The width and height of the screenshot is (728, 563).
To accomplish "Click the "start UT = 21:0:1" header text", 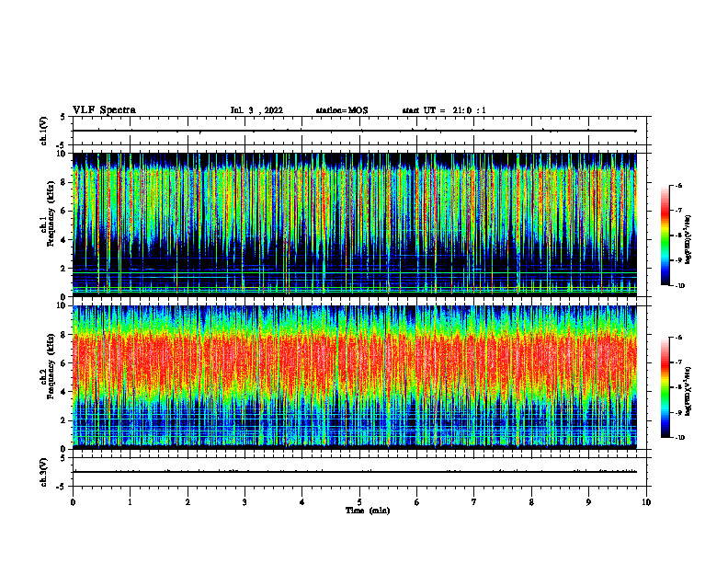I will tap(444, 110).
